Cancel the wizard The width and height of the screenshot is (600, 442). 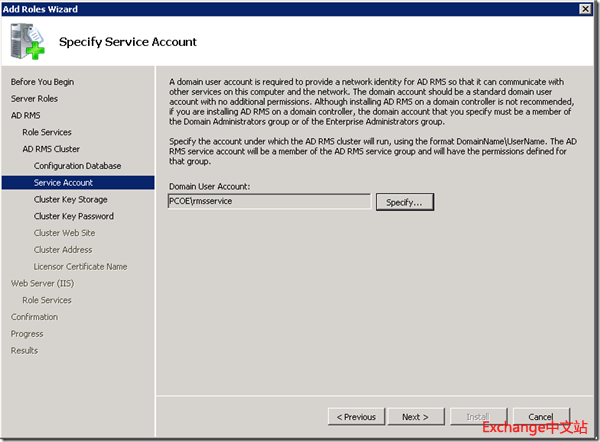click(540, 417)
